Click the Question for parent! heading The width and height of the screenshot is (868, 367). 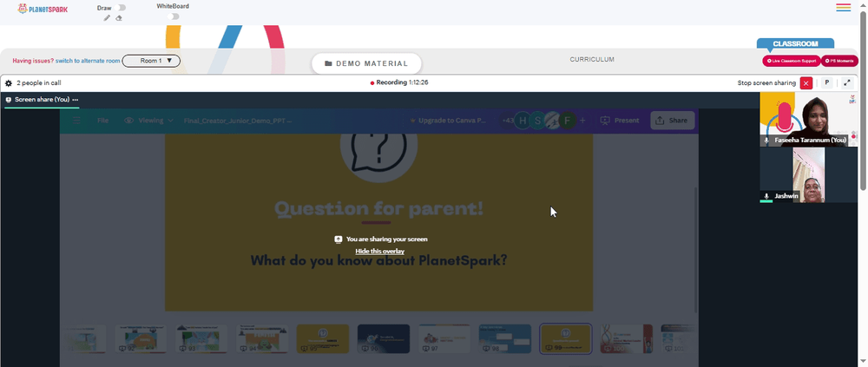378,209
